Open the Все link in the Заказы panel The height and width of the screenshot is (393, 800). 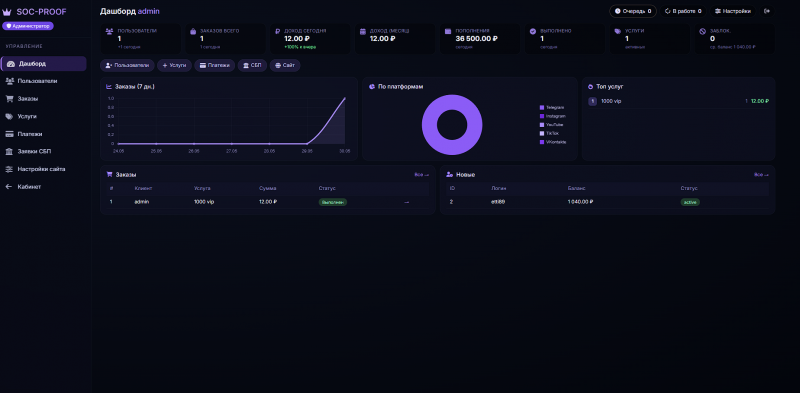pos(421,175)
